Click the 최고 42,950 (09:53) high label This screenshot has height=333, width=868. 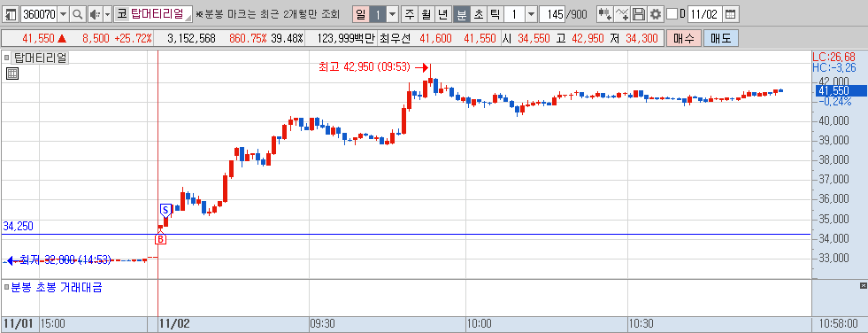click(365, 67)
